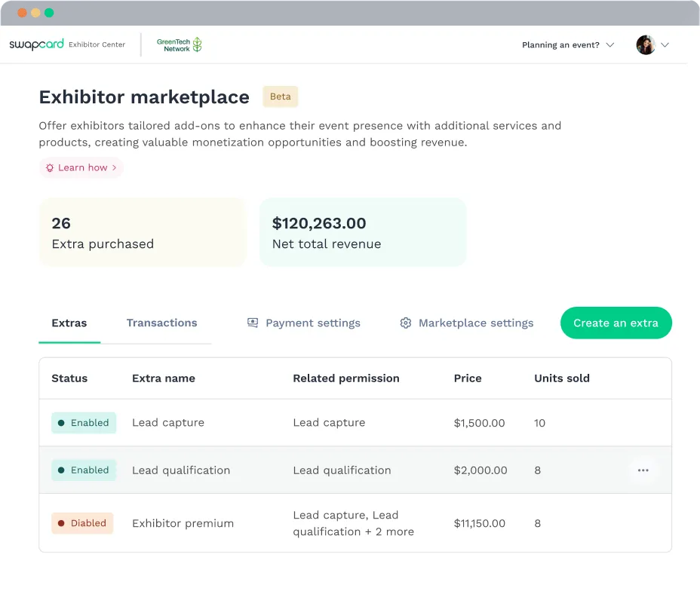Click the GreenTech Network logo
The width and height of the screenshot is (700, 600).
(179, 44)
